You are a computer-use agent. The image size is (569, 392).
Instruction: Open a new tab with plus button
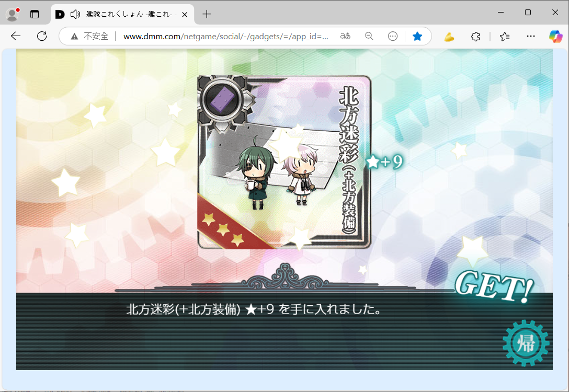(207, 14)
